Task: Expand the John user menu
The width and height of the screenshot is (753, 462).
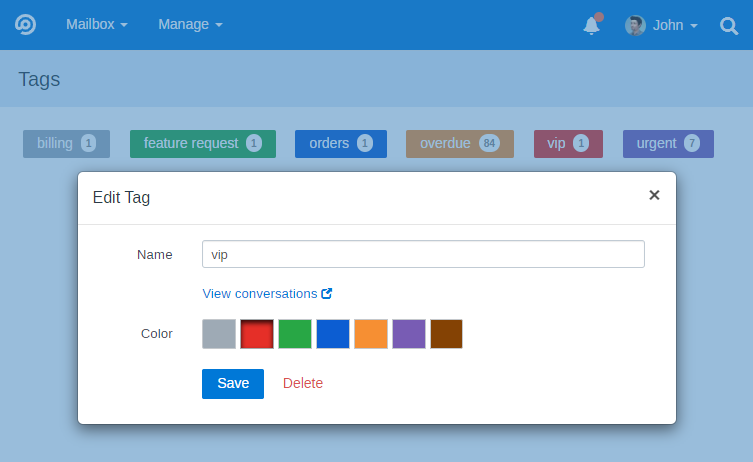Action: [x=675, y=25]
